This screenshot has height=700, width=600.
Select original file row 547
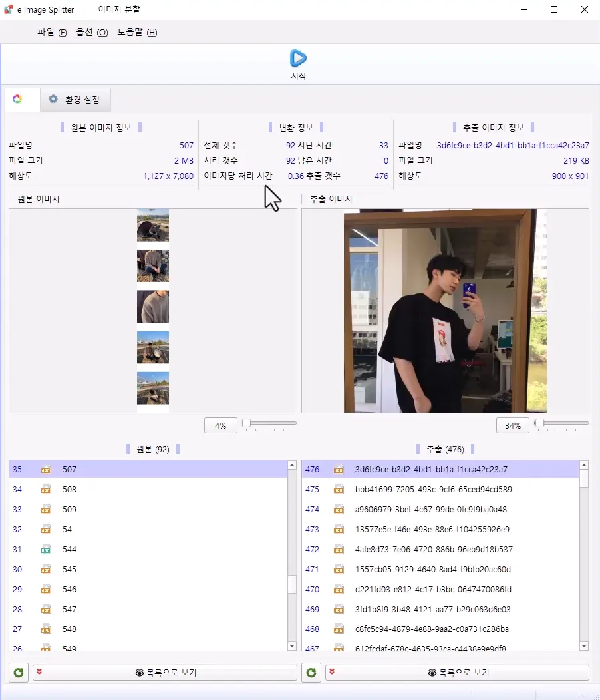tap(148, 609)
